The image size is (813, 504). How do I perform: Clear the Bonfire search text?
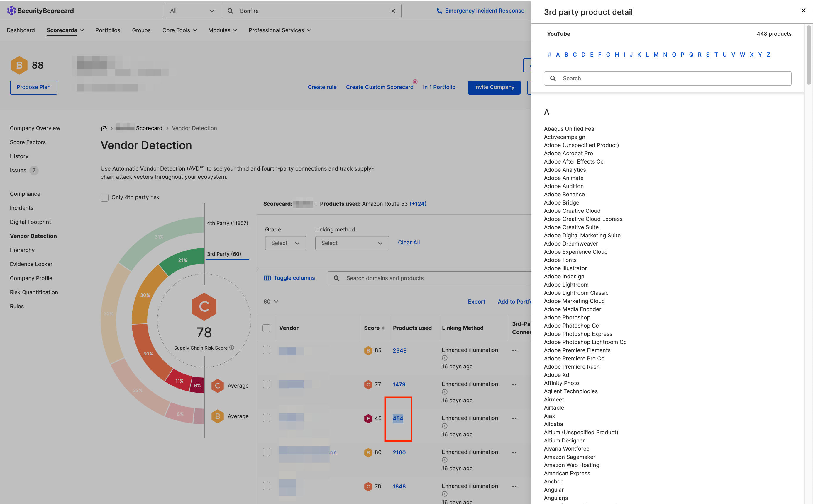pos(393,11)
